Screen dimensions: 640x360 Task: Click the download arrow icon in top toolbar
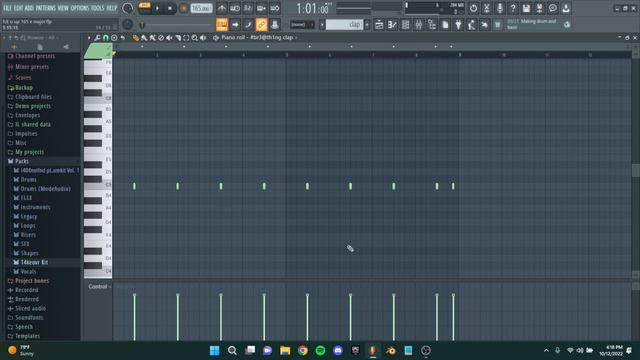click(566, 8)
